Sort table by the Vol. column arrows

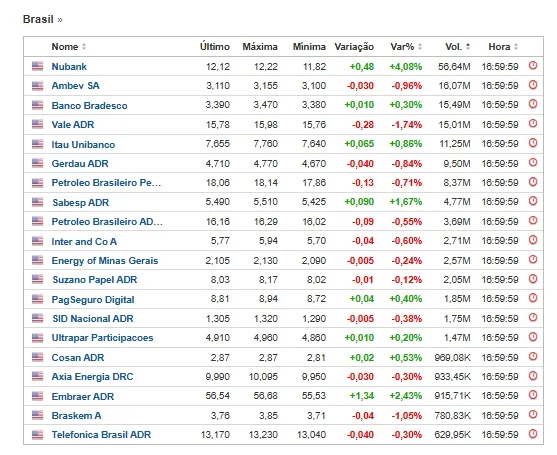468,47
